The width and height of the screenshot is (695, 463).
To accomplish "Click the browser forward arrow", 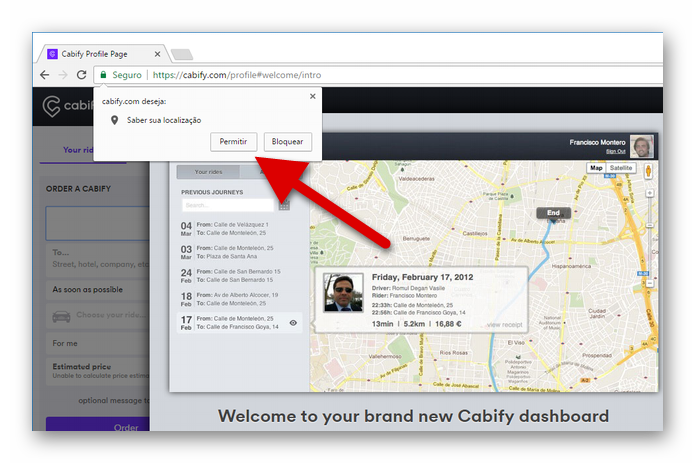I will (x=63, y=75).
